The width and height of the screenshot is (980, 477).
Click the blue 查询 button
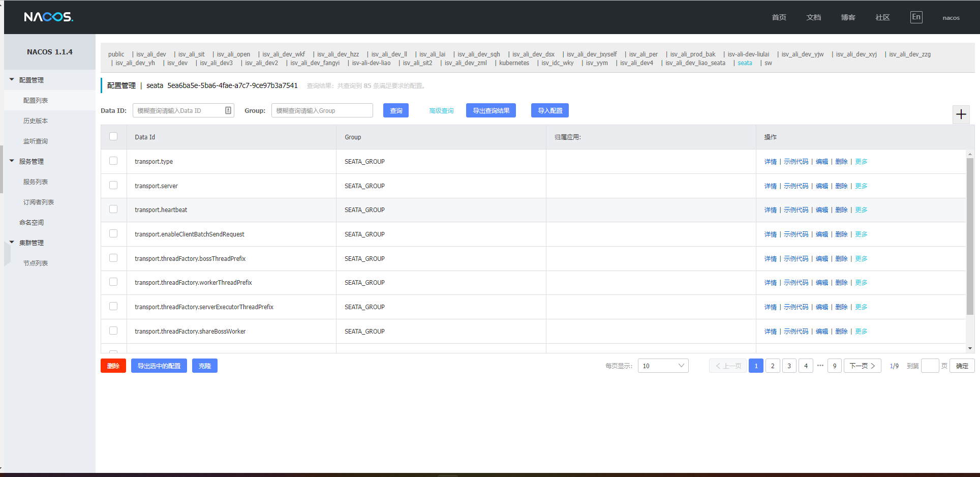point(396,110)
